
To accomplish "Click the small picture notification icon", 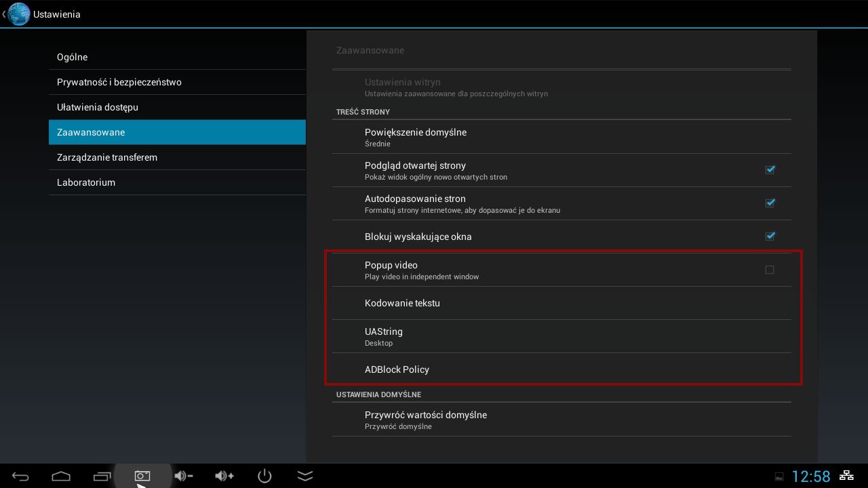I will (x=779, y=476).
